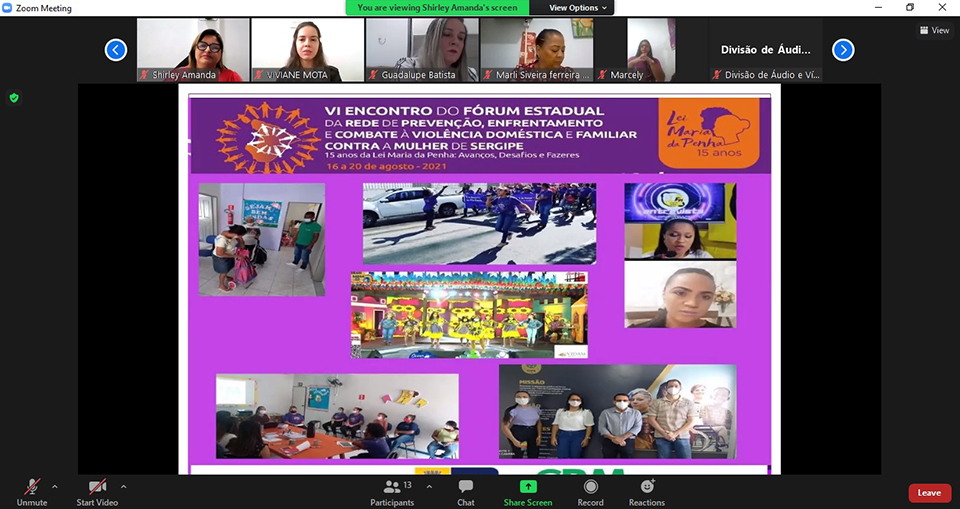Toggle Start Video camera
This screenshot has height=509, width=960.
click(98, 487)
